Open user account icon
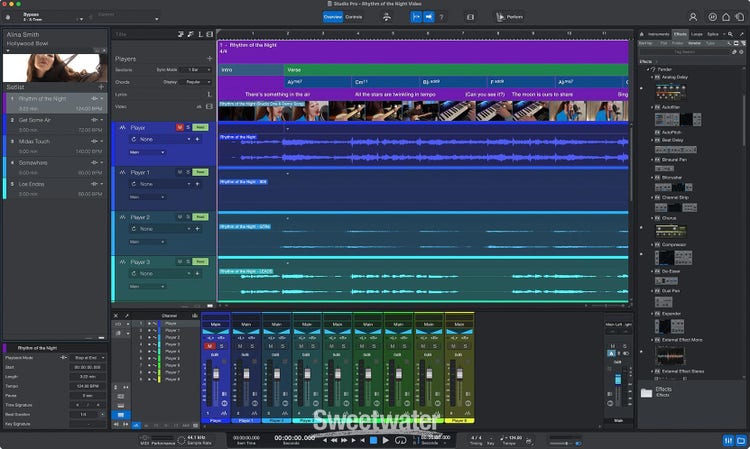This screenshot has height=449, width=750. 693,17
